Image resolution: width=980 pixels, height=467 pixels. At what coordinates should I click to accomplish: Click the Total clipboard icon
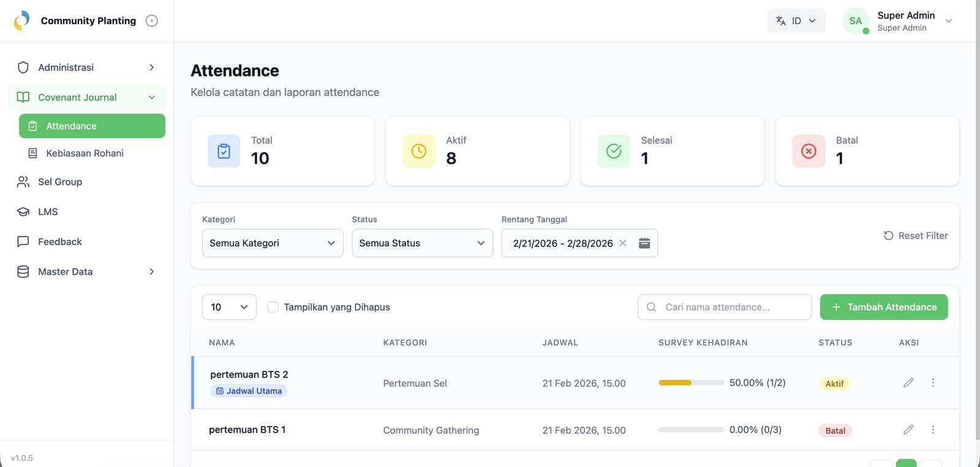(x=224, y=151)
